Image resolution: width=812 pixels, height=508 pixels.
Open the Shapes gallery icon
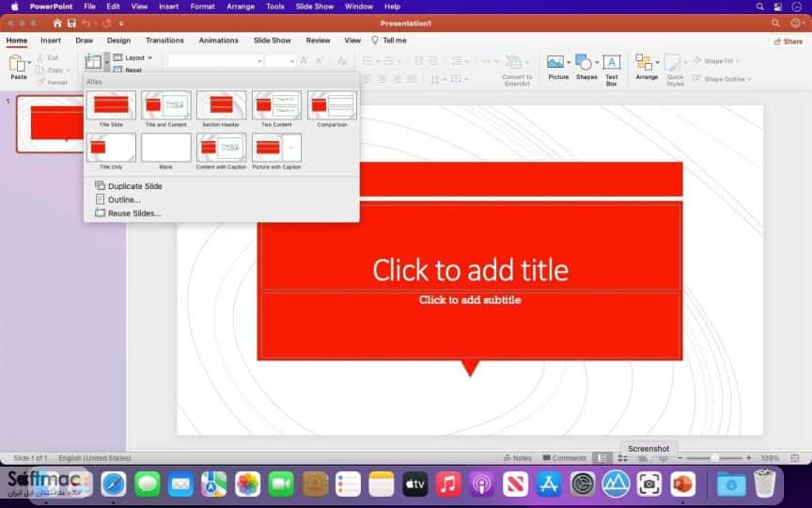584,62
